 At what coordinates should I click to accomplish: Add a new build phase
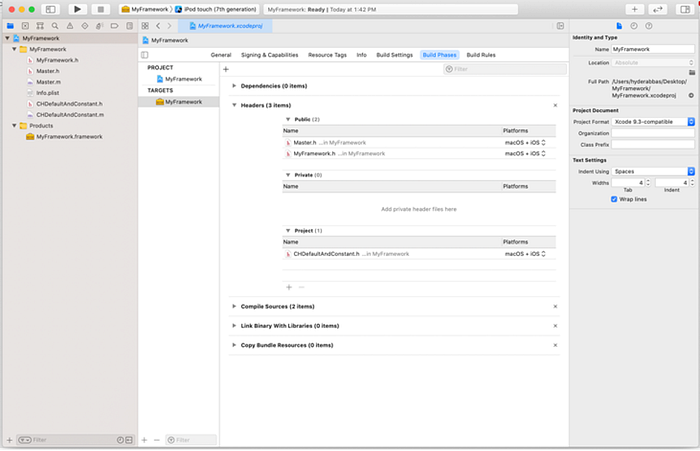click(226, 69)
